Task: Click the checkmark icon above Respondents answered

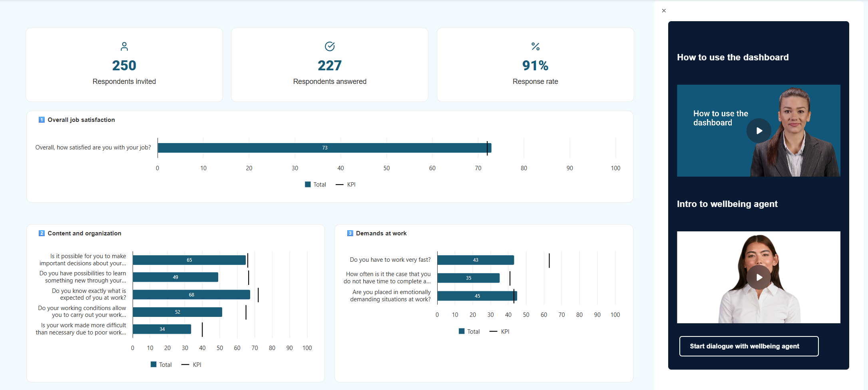Action: coord(329,46)
